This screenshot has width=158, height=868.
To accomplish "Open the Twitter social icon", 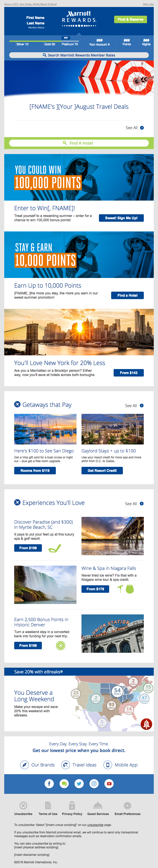I will (x=79, y=783).
